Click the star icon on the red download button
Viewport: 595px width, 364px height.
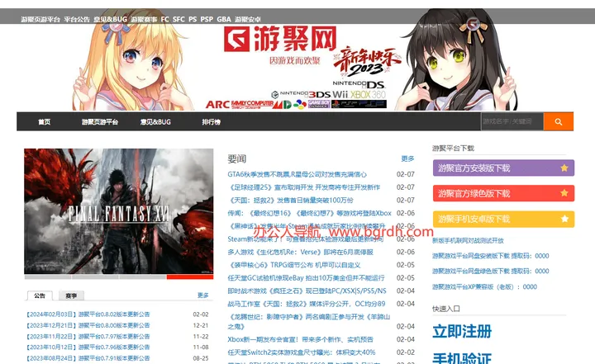pos(564,193)
